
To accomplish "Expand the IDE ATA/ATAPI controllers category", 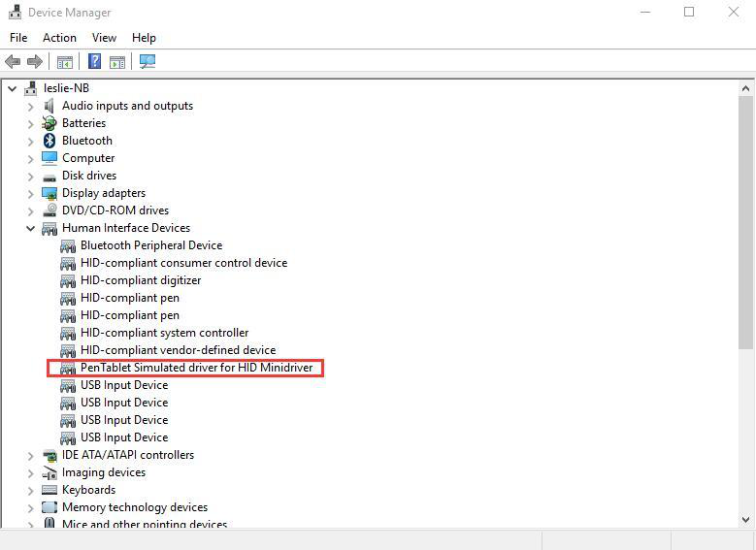I will 31,456.
